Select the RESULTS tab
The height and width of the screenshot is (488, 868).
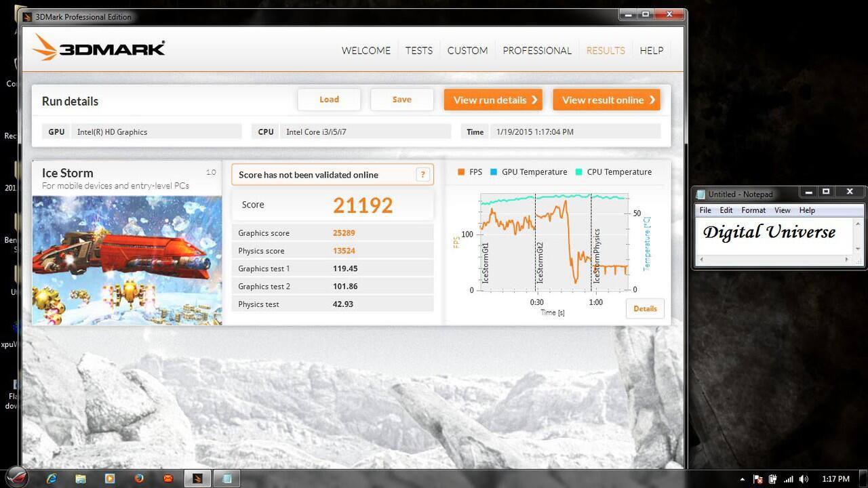(606, 50)
